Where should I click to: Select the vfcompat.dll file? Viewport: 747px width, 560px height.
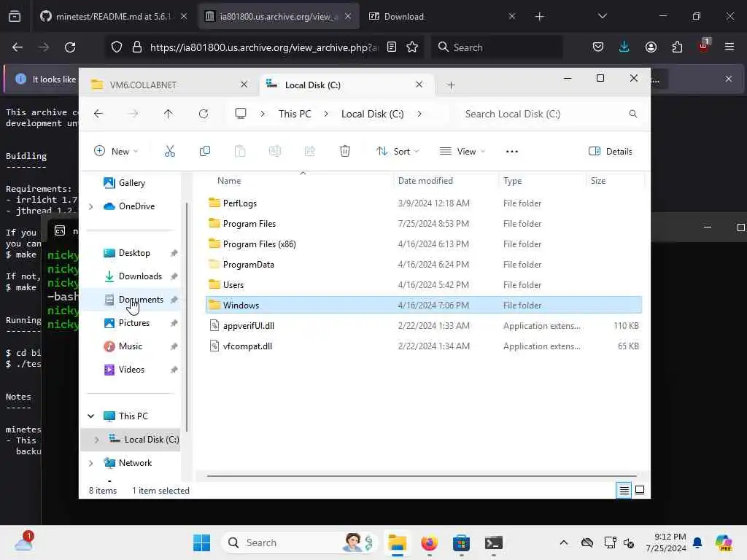coord(424,346)
